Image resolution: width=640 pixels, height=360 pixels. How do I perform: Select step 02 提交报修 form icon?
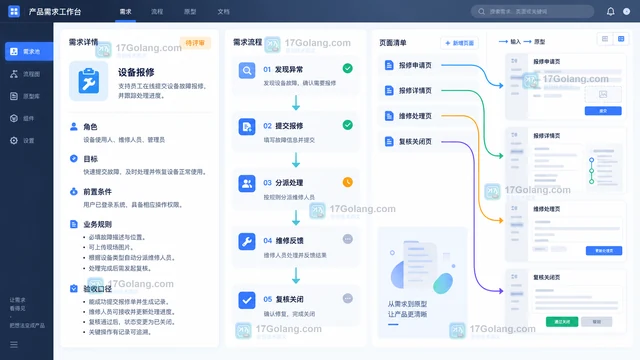[247, 127]
